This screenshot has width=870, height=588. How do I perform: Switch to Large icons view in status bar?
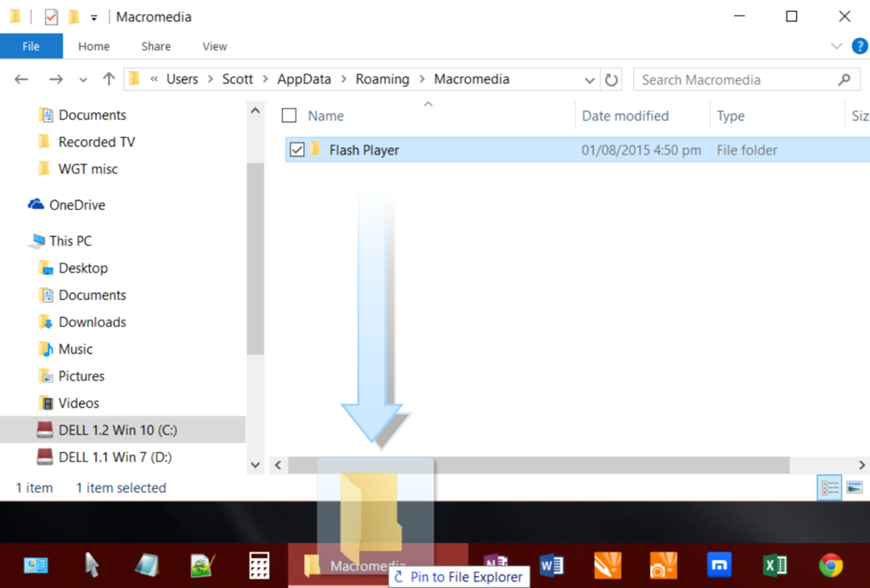pyautogui.click(x=855, y=488)
